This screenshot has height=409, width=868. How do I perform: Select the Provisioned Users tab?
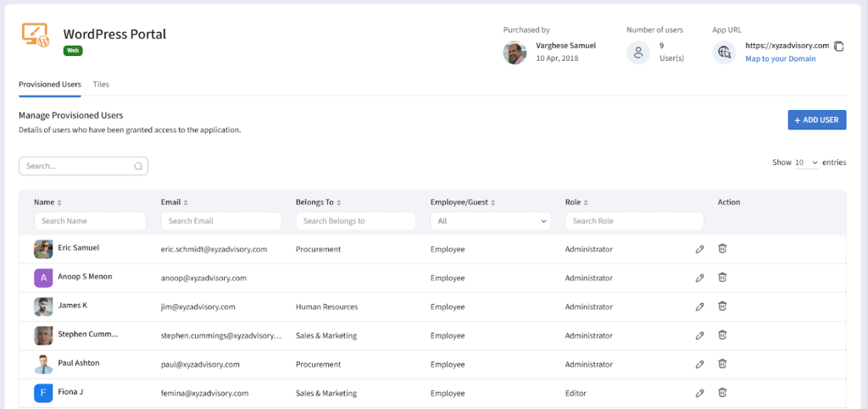(50, 85)
